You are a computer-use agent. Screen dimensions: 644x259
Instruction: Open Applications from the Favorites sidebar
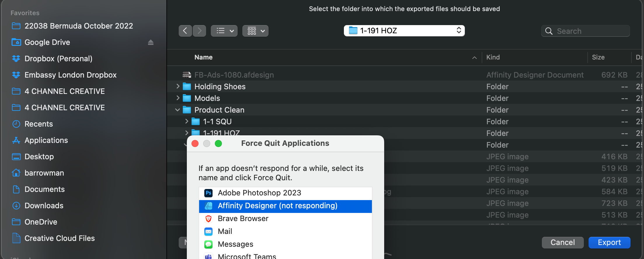pos(46,140)
